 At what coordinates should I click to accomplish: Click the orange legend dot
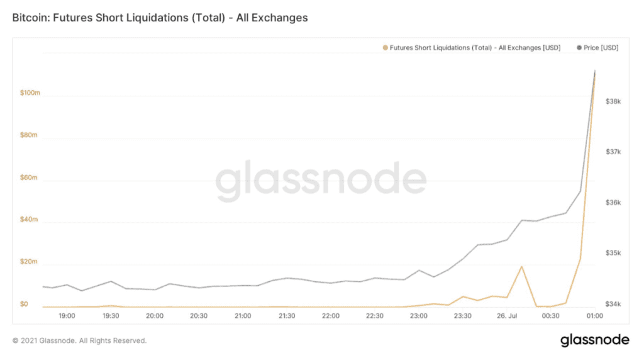385,47
